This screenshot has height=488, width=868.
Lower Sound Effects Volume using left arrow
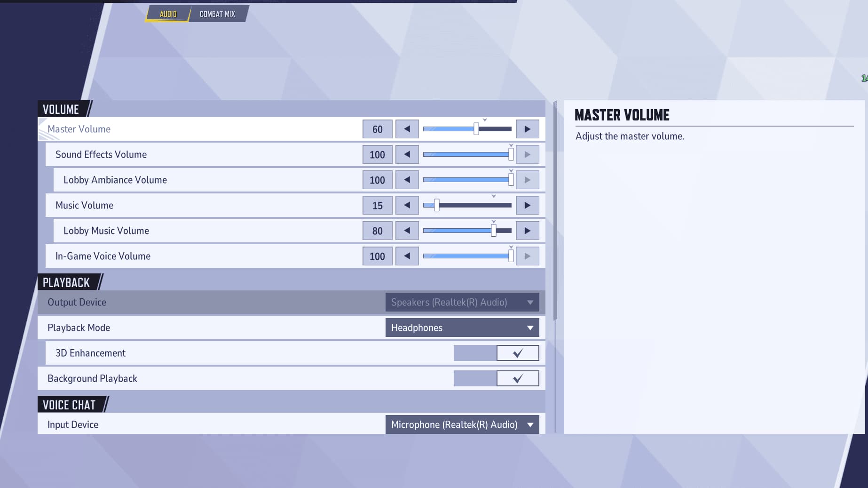point(407,154)
